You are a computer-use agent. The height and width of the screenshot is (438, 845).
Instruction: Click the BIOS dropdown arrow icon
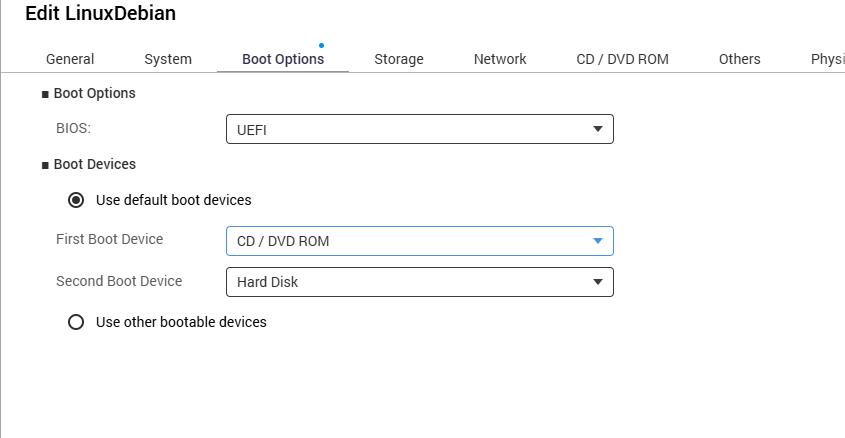pos(597,129)
